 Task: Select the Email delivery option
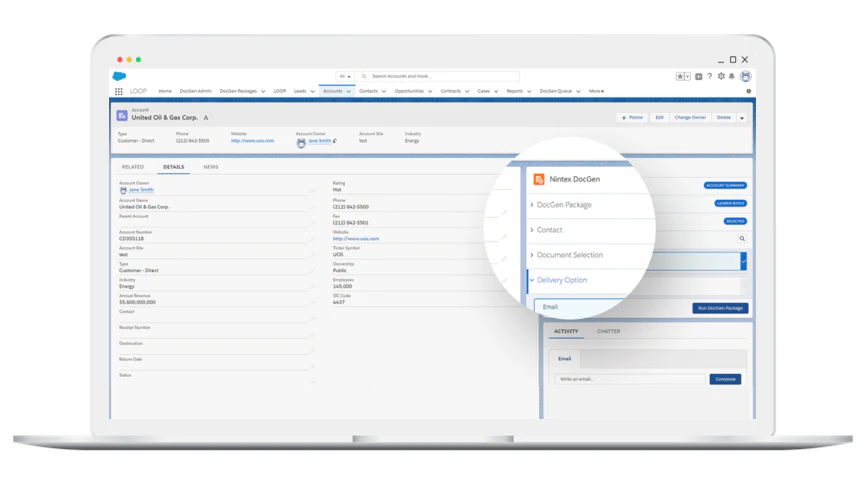pyautogui.click(x=579, y=307)
